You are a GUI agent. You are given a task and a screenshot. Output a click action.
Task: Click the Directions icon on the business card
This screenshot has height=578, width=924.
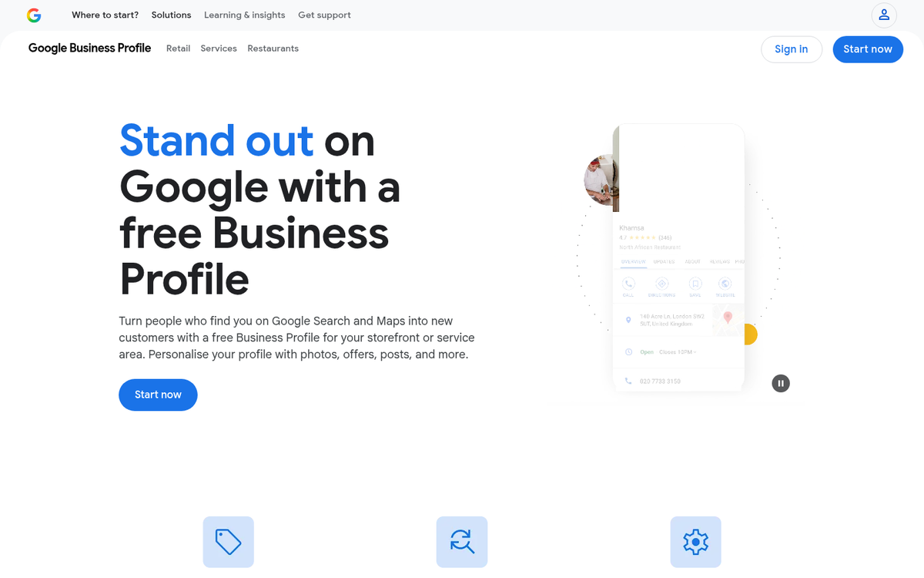click(x=662, y=284)
